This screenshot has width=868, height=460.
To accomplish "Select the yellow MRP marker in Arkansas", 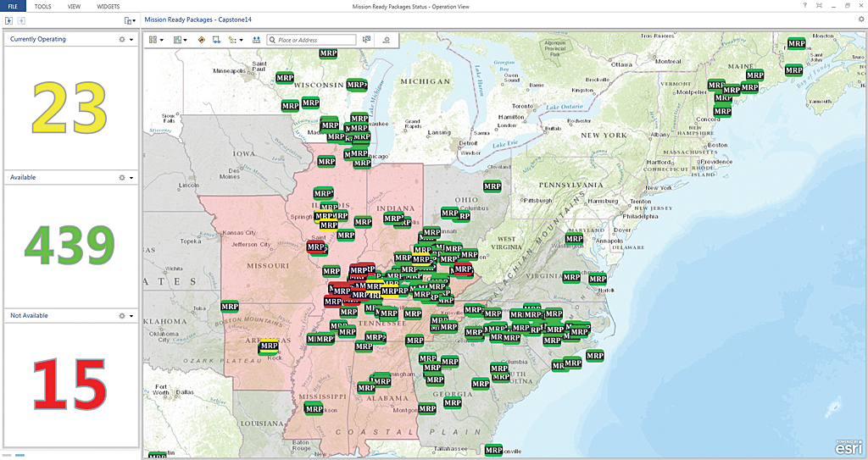I will pos(269,347).
